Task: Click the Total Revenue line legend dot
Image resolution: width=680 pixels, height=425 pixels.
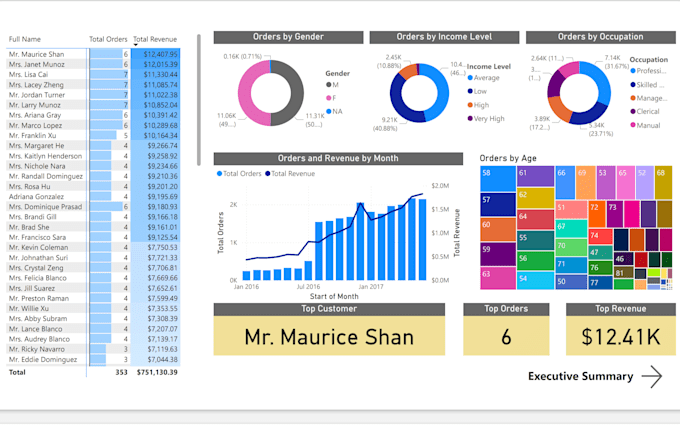Action: 268,174
